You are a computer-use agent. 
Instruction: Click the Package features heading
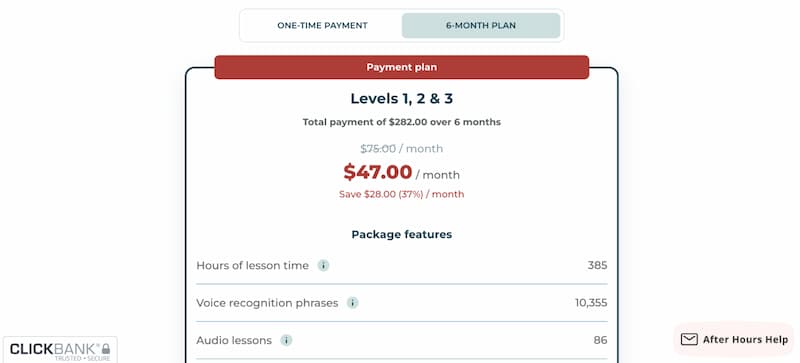click(402, 234)
